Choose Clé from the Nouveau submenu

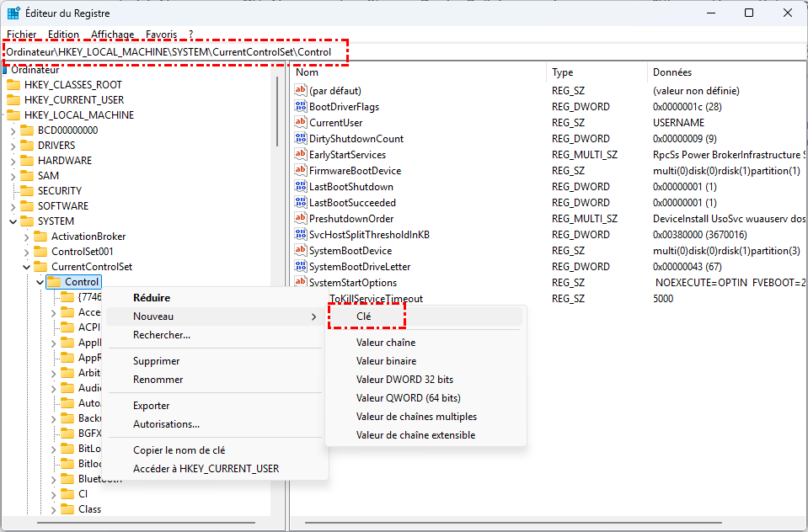(364, 317)
